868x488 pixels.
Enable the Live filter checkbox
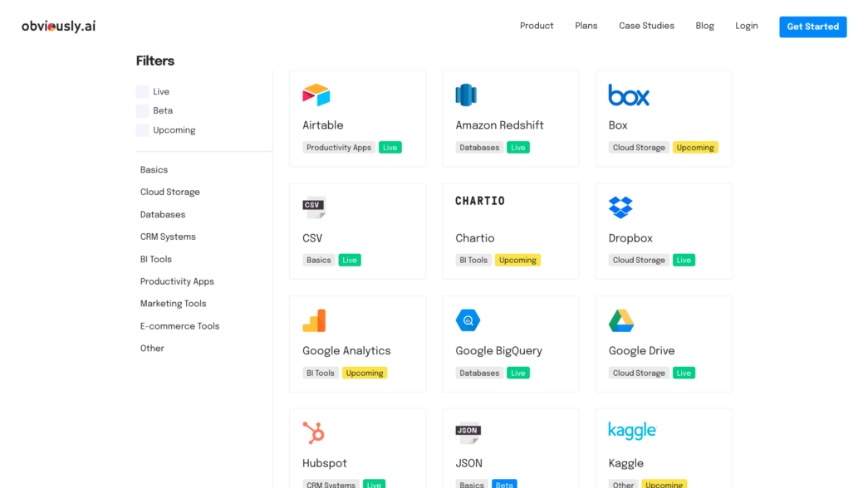pyautogui.click(x=142, y=92)
